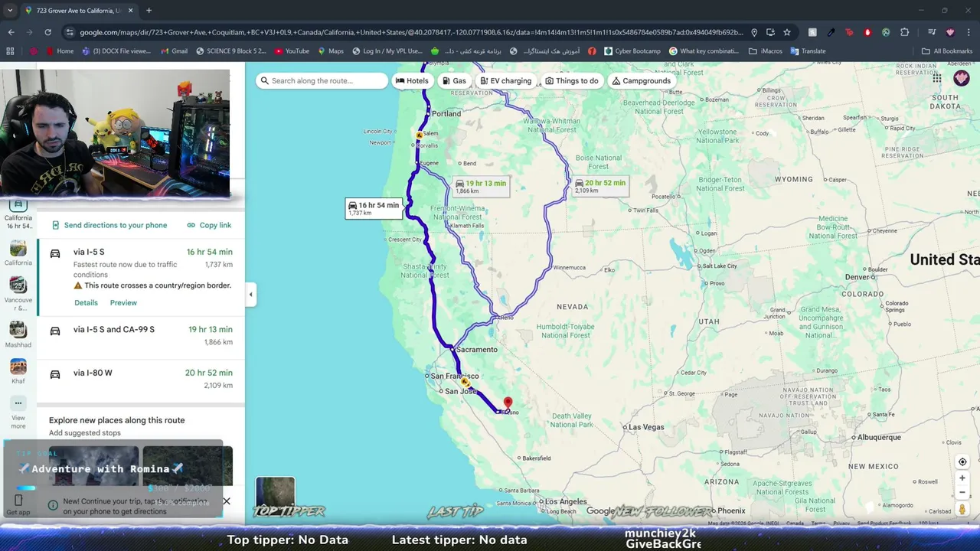Click the apps grid icon in bookmarks bar
Viewport: 980px width, 551px height.
[10, 51]
